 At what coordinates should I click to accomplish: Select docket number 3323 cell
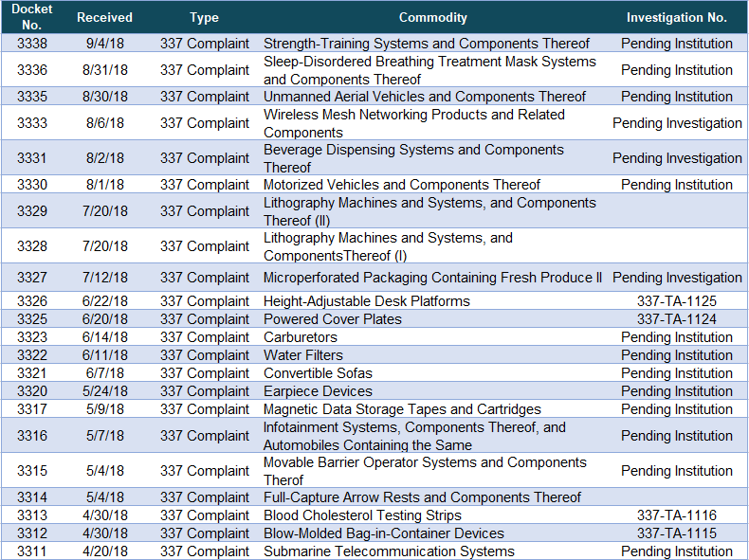point(32,337)
